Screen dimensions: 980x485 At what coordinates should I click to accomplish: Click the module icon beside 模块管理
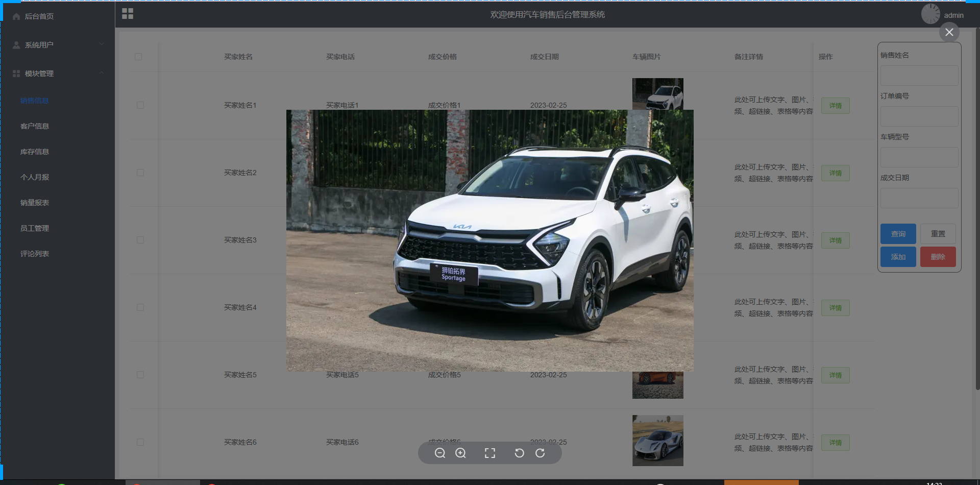[16, 74]
